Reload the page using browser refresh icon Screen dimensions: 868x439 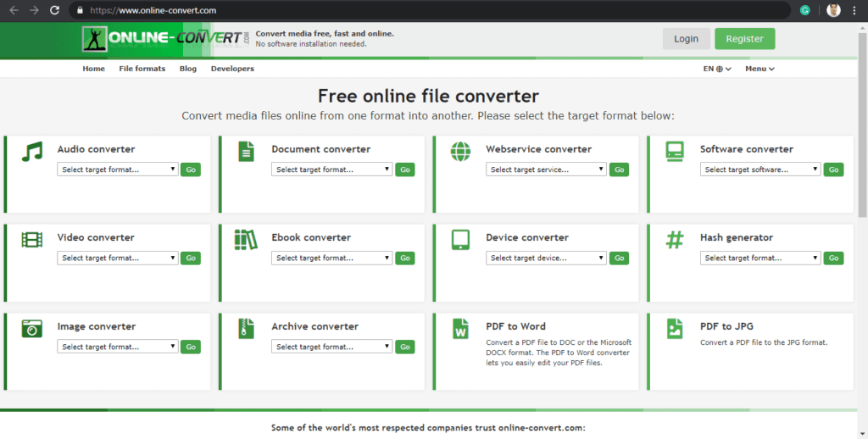(55, 10)
